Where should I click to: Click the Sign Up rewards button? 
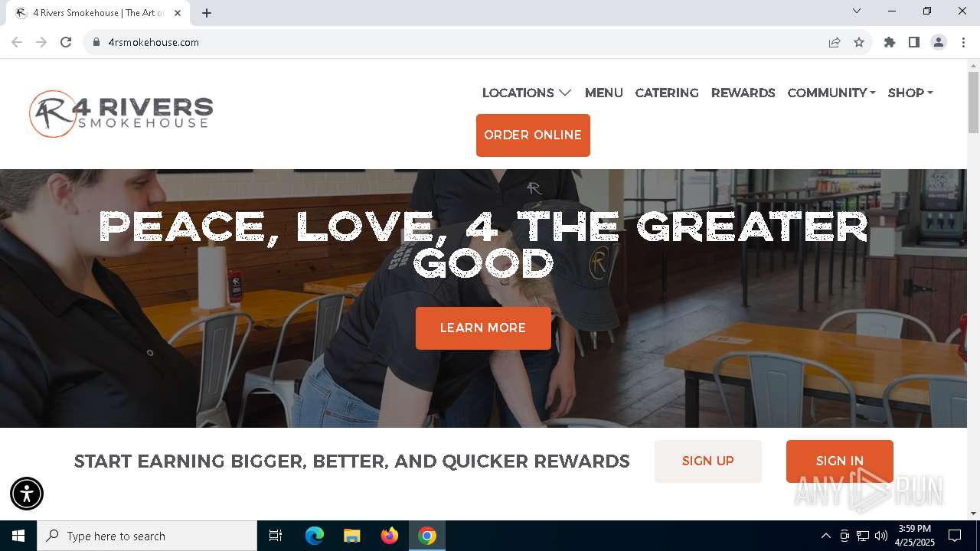[x=708, y=461]
